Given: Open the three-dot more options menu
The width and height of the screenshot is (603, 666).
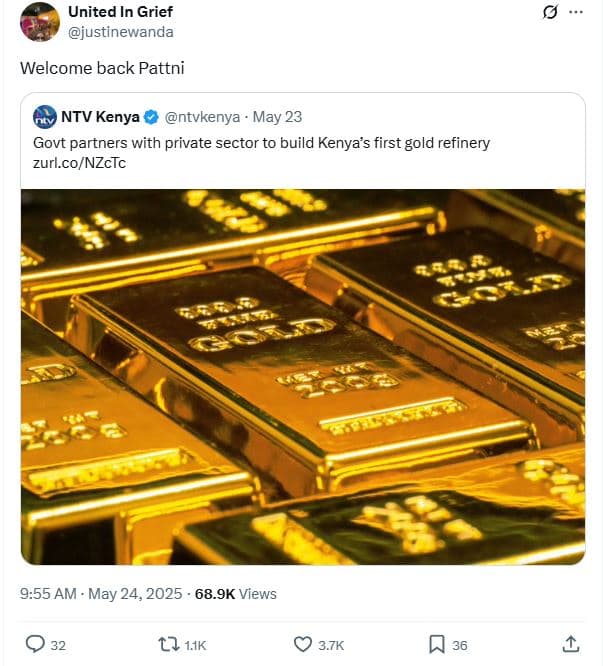Looking at the screenshot, I should coord(575,13).
